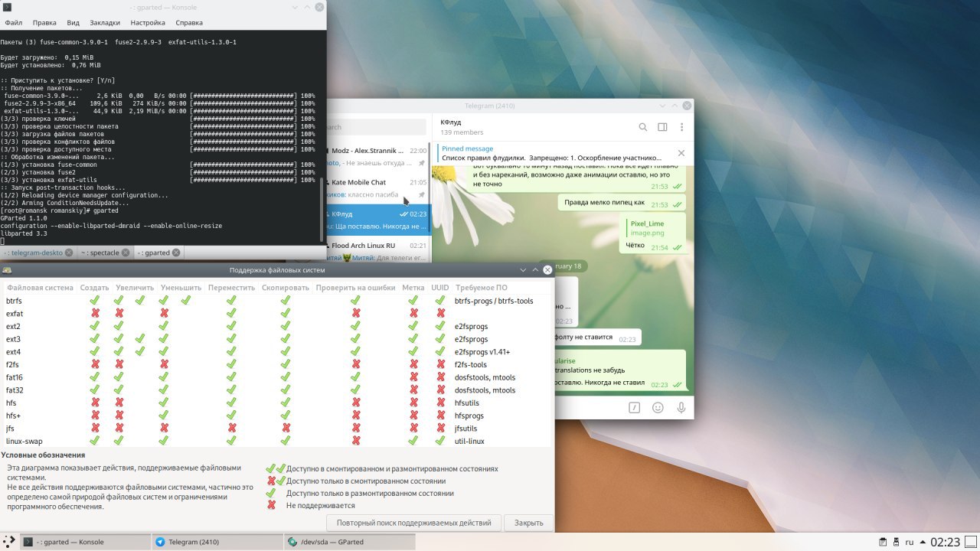This screenshot has width=980, height=551.
Task: Select btrfs row in filesystem table
Action: pyautogui.click(x=276, y=301)
